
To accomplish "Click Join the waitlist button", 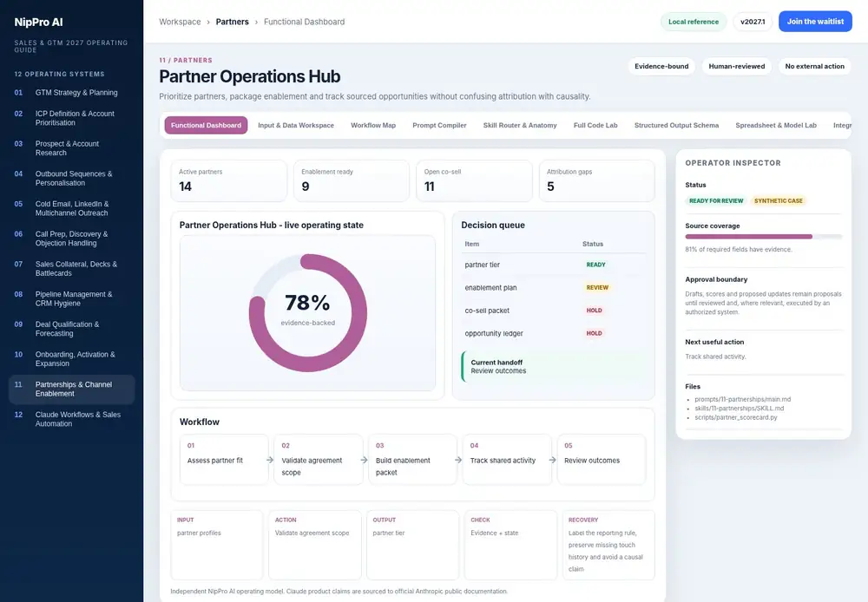I will pos(815,22).
